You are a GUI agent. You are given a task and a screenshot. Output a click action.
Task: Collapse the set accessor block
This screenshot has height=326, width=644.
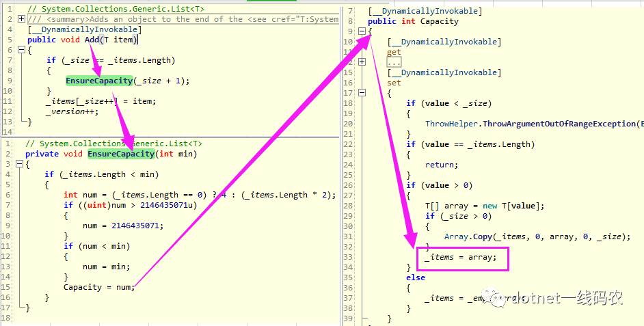tap(362, 93)
